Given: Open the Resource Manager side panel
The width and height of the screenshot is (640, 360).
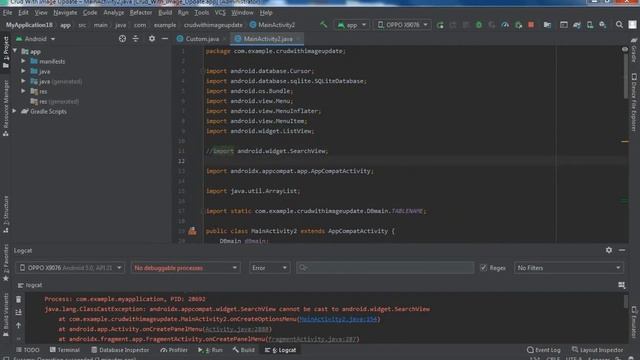Looking at the screenshot, I should [x=5, y=108].
